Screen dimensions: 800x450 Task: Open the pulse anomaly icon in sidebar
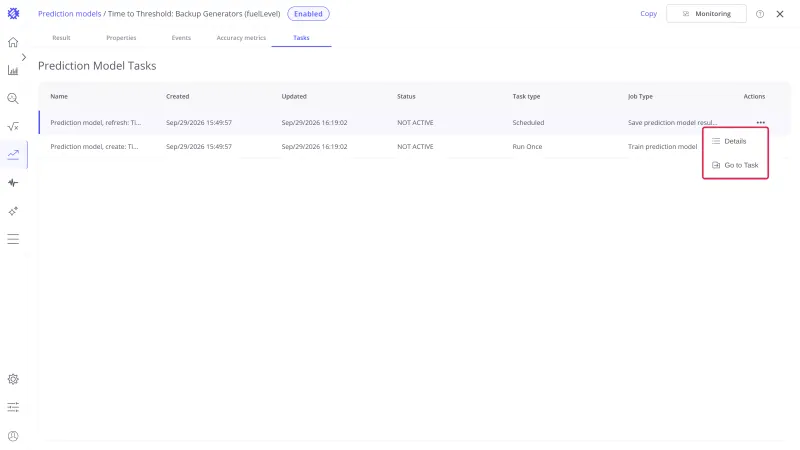click(13, 183)
